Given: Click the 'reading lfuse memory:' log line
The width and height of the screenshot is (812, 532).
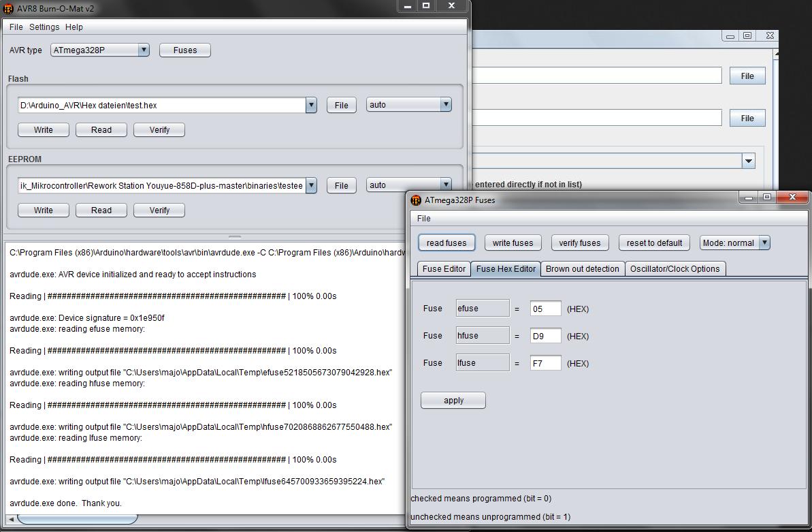Looking at the screenshot, I should coord(76,437).
